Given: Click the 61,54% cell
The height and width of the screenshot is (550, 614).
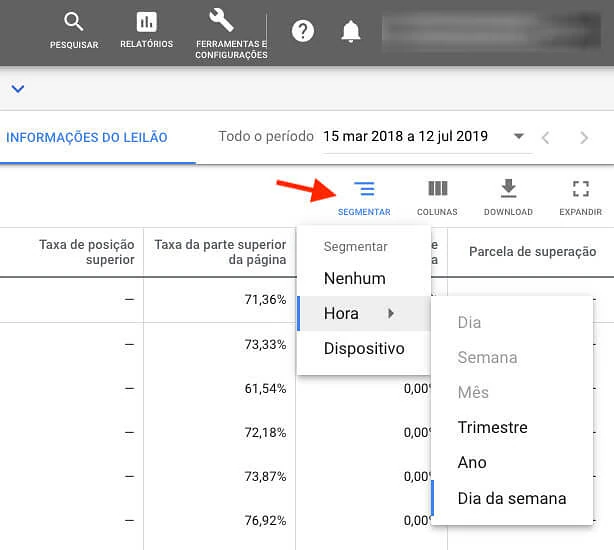Looking at the screenshot, I should pos(265,389).
